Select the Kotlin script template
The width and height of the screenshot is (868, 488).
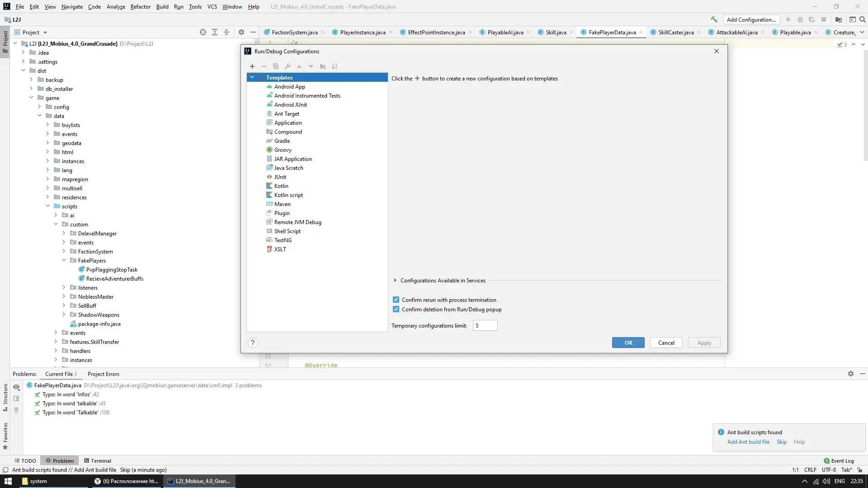(288, 195)
